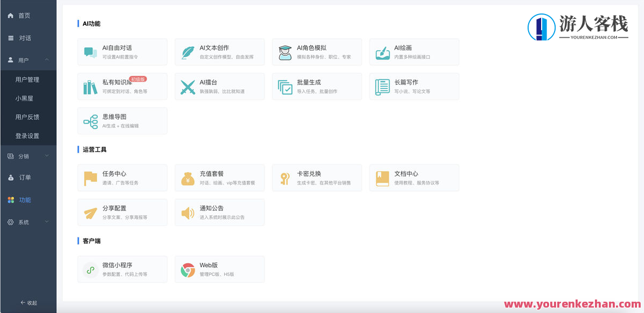Enter the AI擂台 arena feature
The height and width of the screenshot is (313, 644).
coord(219,86)
